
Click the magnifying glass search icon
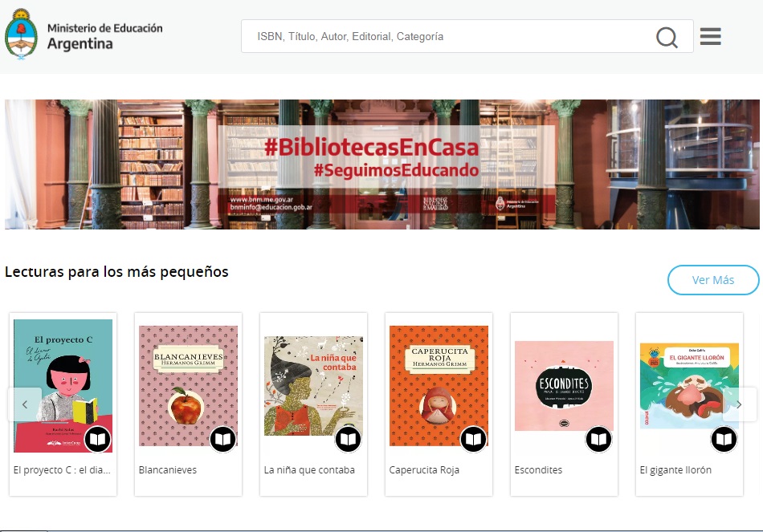(667, 37)
